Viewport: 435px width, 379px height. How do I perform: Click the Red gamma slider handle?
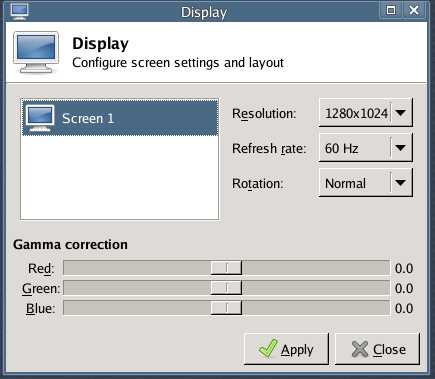pyautogui.click(x=226, y=268)
